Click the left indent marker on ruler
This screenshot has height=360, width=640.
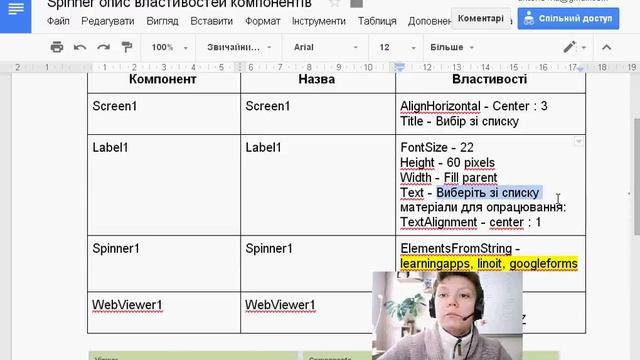coord(400,67)
